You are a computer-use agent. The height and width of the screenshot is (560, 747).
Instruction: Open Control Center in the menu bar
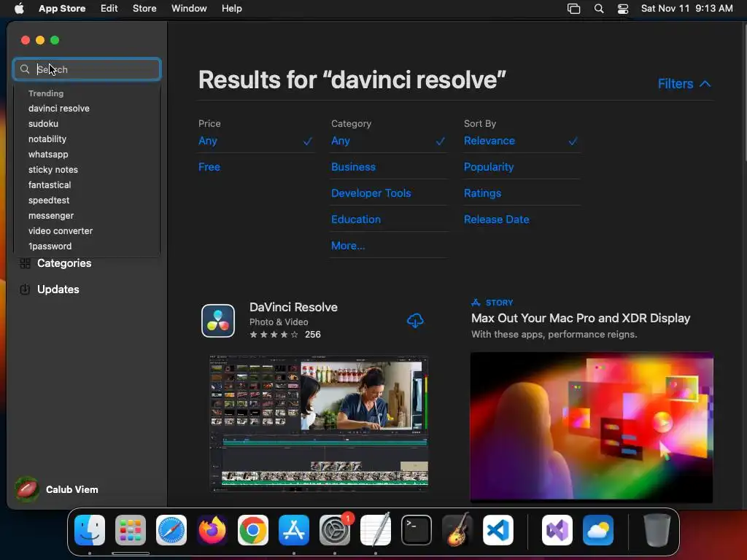click(x=623, y=9)
